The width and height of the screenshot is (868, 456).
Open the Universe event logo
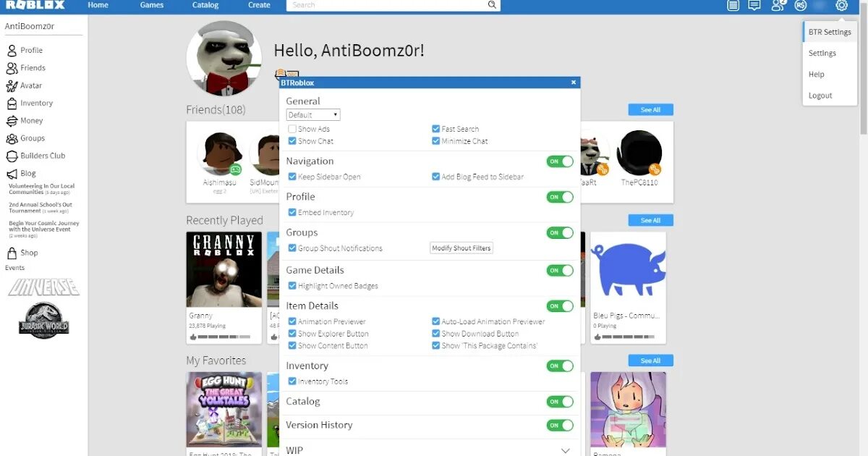click(x=44, y=287)
